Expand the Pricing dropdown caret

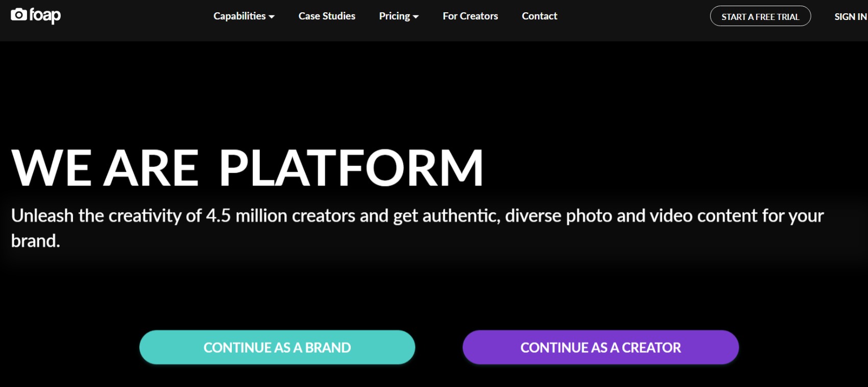(416, 17)
